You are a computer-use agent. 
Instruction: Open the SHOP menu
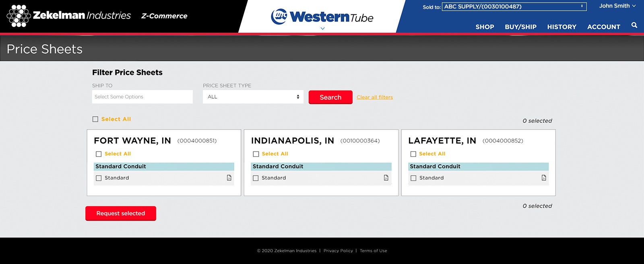pyautogui.click(x=485, y=27)
